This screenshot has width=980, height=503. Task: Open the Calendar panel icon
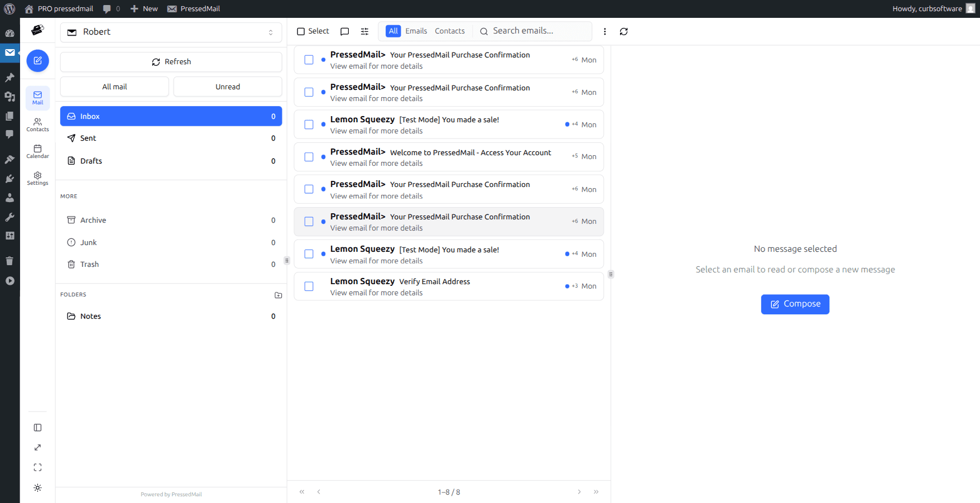[x=37, y=151]
